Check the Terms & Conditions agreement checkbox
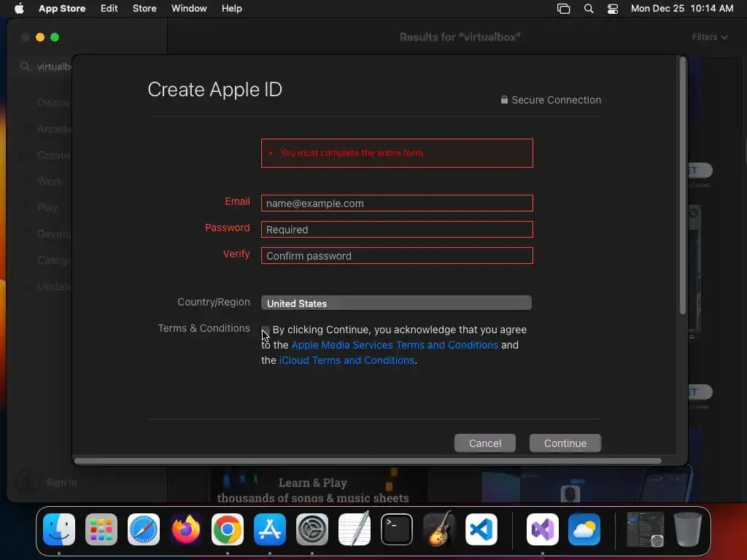This screenshot has height=560, width=747. 266,330
